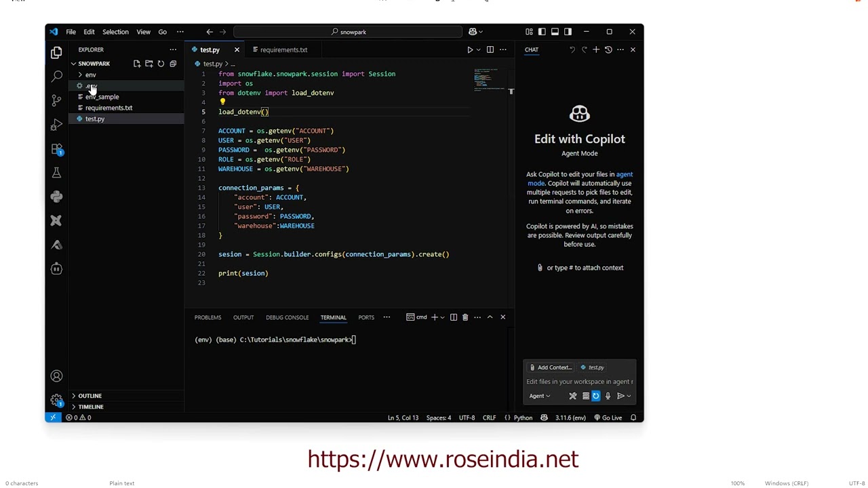
Task: Open the Testing flask view
Action: tap(56, 173)
